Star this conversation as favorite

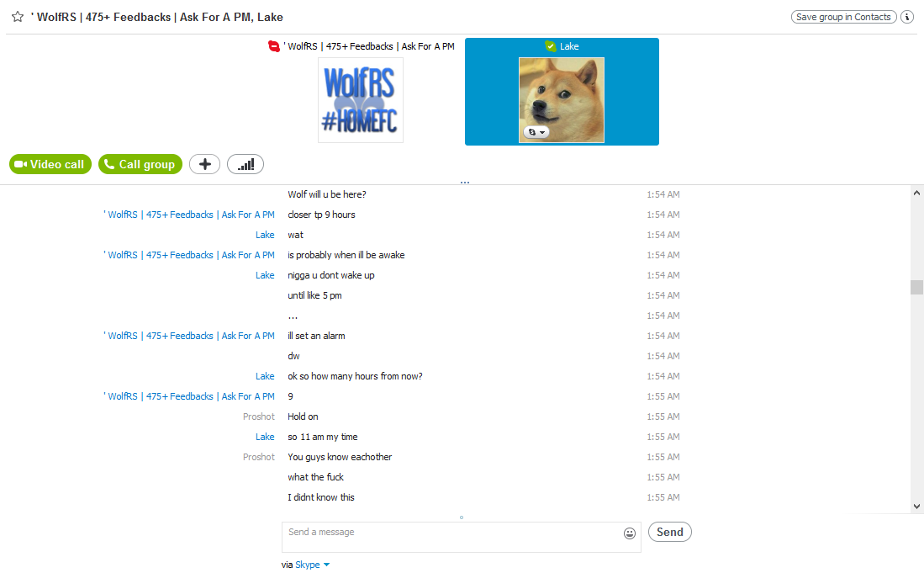coord(18,17)
